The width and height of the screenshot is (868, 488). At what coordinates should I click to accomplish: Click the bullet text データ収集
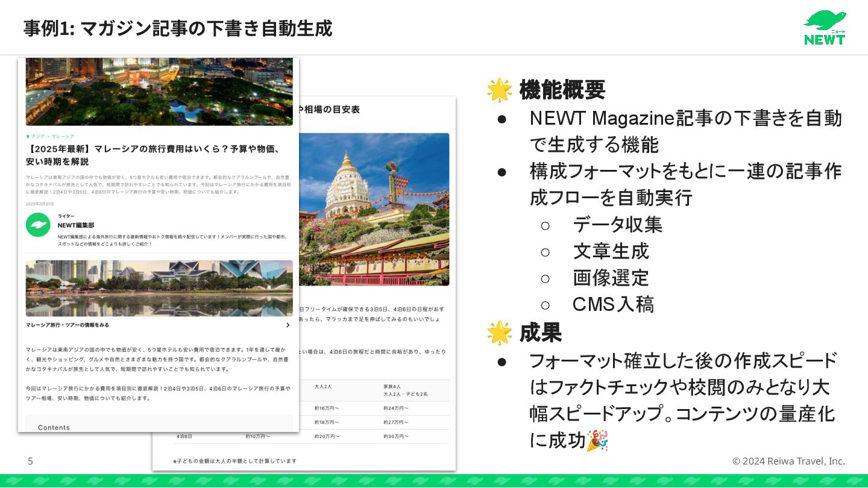(617, 225)
